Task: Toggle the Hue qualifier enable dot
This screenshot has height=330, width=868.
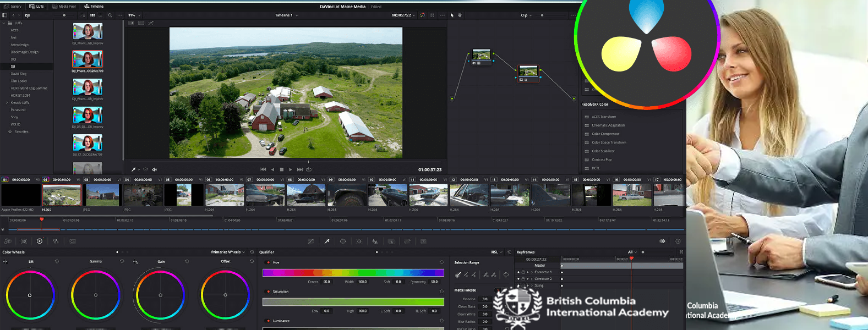Action: pos(268,262)
